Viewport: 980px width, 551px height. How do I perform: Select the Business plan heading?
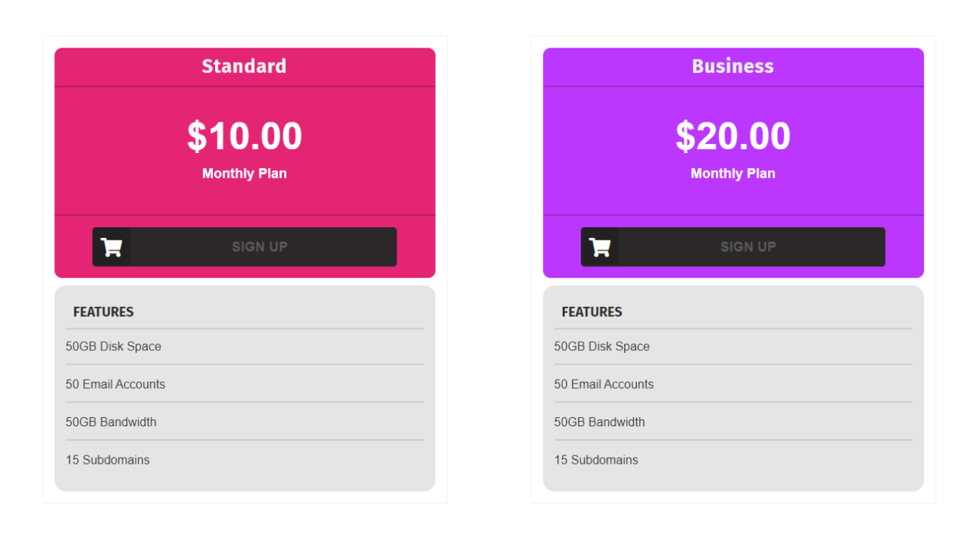733,67
